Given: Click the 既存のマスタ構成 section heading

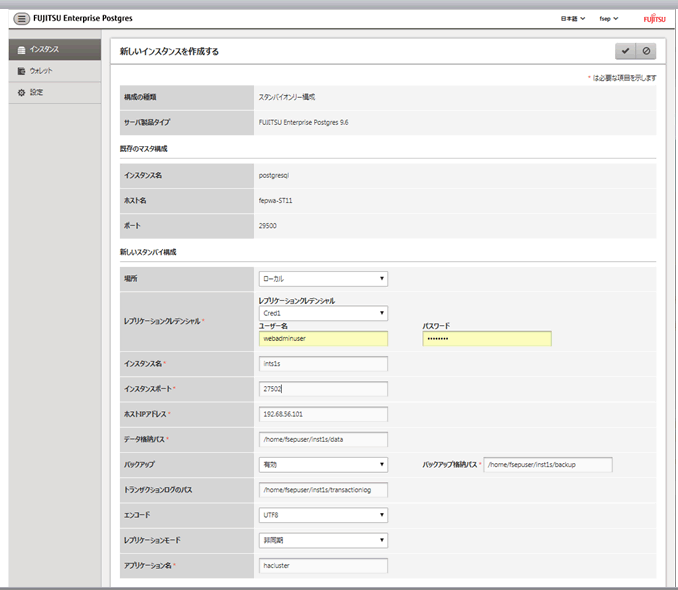Looking at the screenshot, I should click(144, 149).
